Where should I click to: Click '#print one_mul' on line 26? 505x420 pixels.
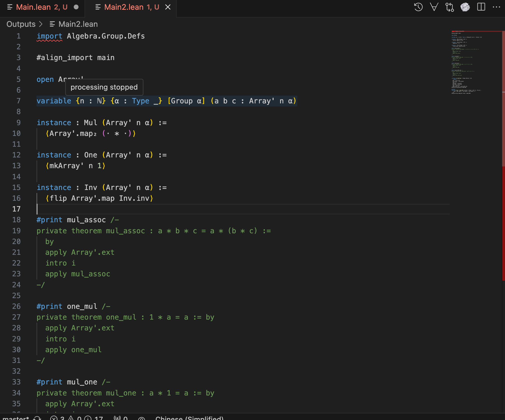(67, 307)
